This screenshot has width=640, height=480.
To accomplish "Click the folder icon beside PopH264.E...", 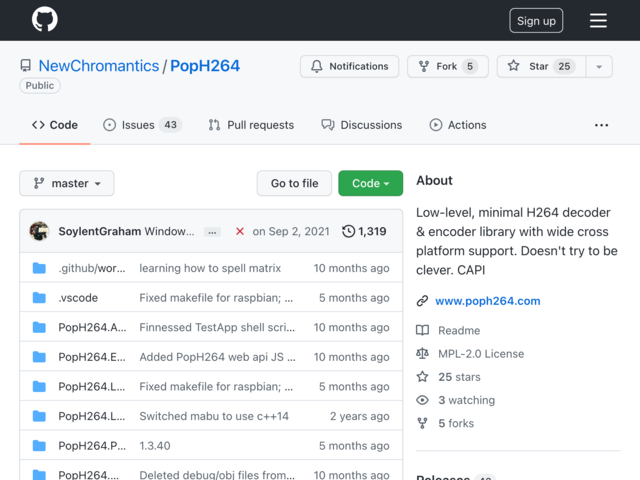I will click(39, 357).
